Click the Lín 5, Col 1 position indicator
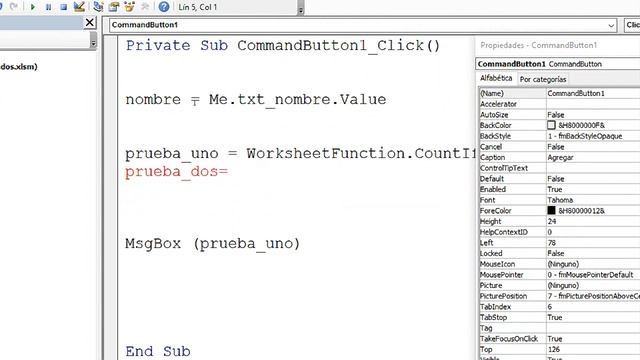Image resolution: width=640 pixels, height=360 pixels. (x=198, y=7)
